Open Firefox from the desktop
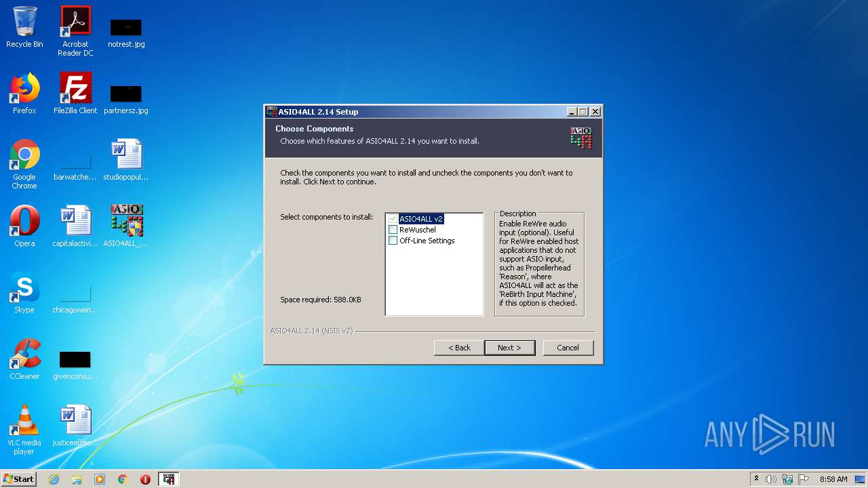Image resolution: width=868 pixels, height=488 pixels. pos(24,94)
